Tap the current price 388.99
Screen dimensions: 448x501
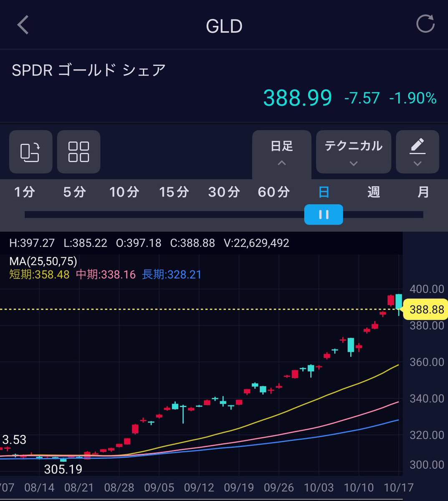click(x=297, y=98)
